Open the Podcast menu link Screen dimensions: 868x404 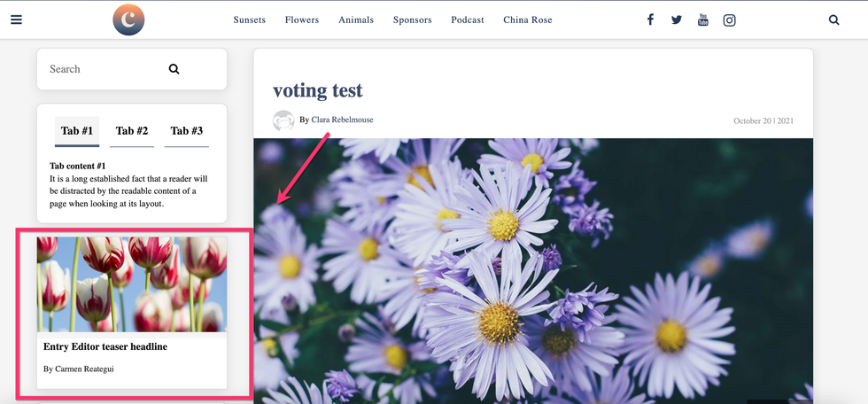coord(468,19)
